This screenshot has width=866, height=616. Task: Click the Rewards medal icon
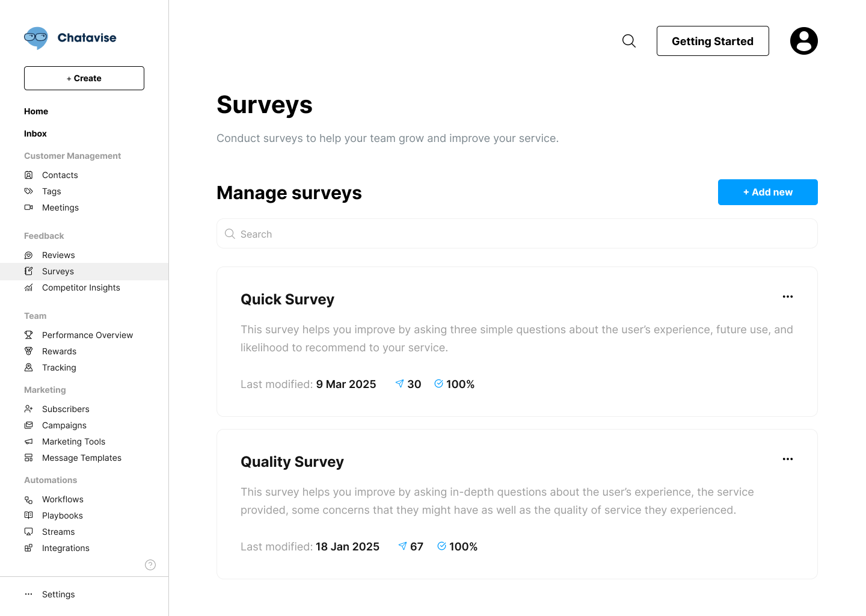click(x=28, y=351)
